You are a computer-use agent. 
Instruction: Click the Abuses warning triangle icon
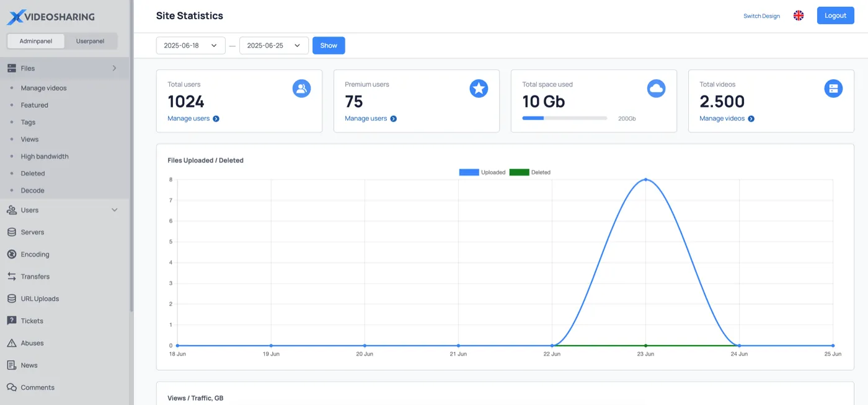(x=12, y=343)
